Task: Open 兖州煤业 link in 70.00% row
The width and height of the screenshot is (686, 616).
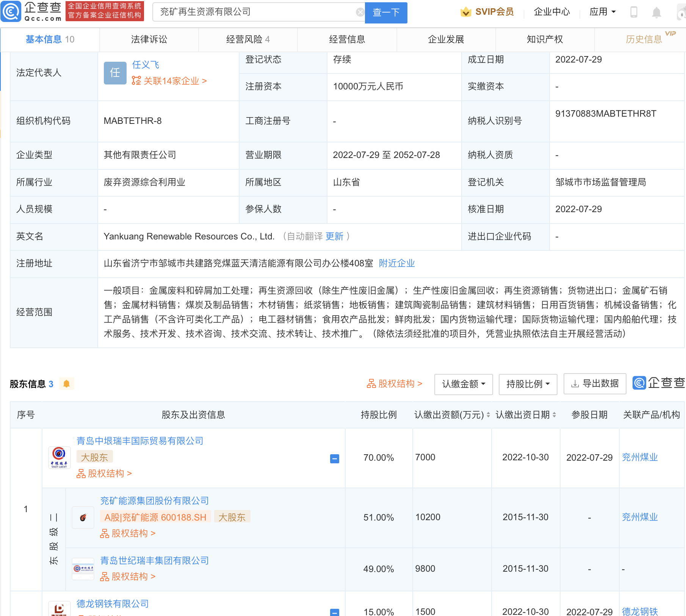Action: (640, 457)
